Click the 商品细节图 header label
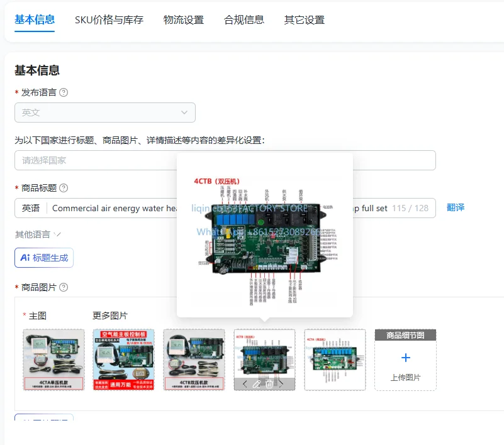 point(405,335)
